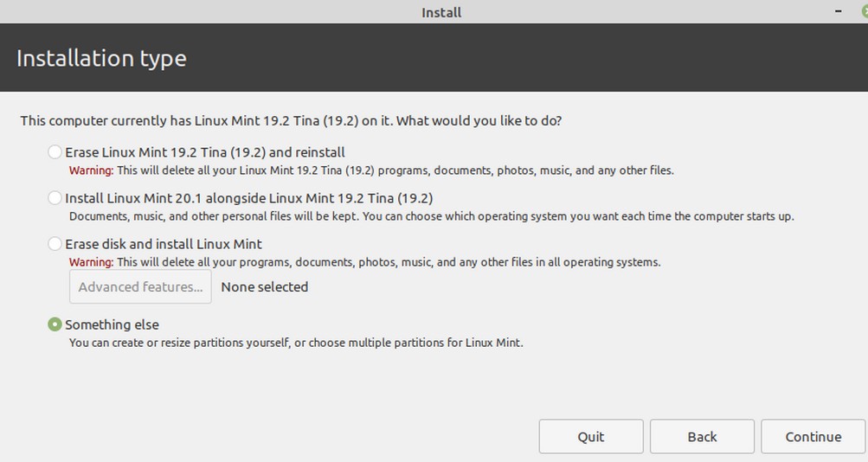This screenshot has height=462, width=868.
Task: Click the Installation type heading
Action: (101, 59)
